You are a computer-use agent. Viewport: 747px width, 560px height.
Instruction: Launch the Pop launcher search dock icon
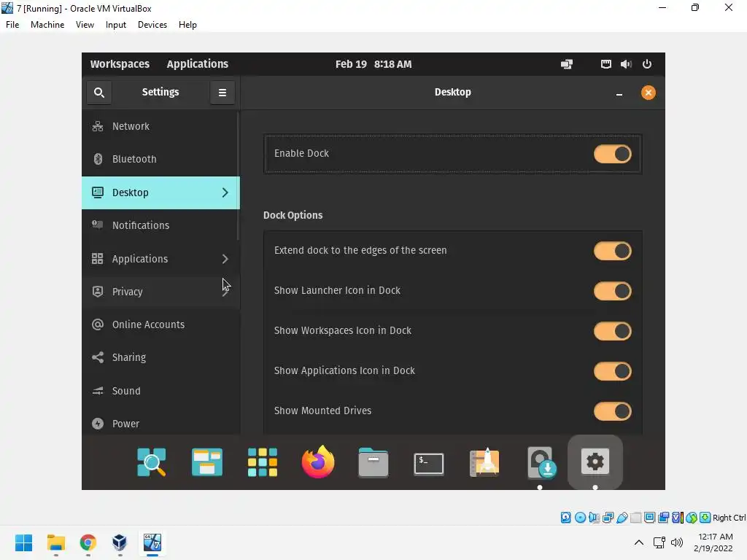pos(152,462)
